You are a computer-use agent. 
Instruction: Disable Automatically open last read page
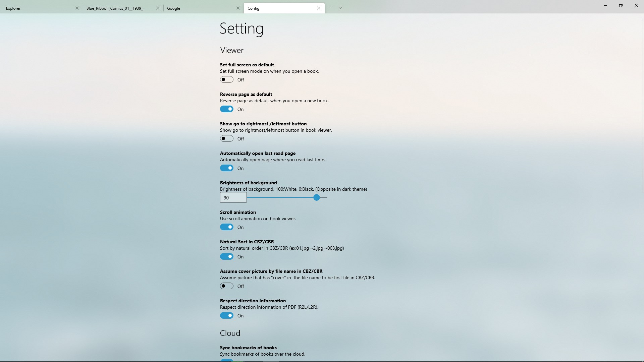pyautogui.click(x=227, y=168)
